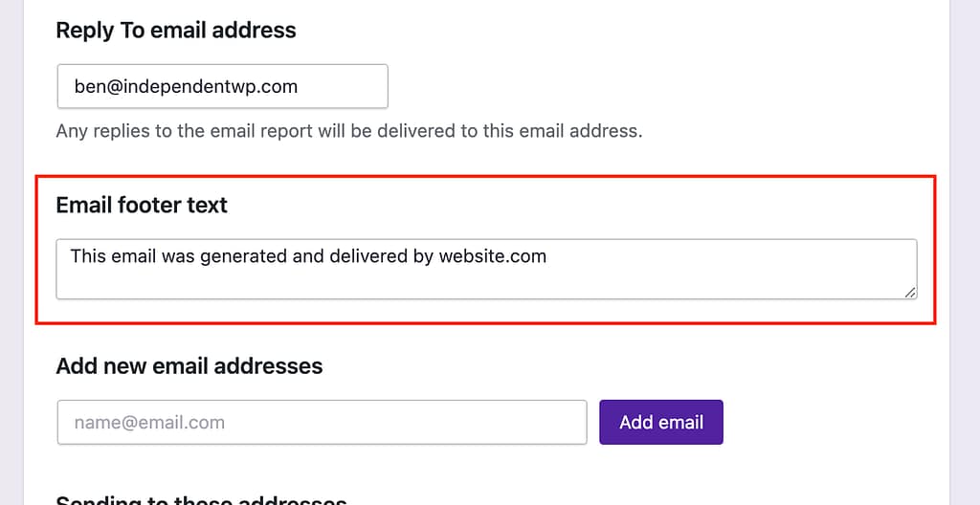The image size is (980, 505).
Task: Click the word "Any" in the help text
Action: (x=72, y=130)
